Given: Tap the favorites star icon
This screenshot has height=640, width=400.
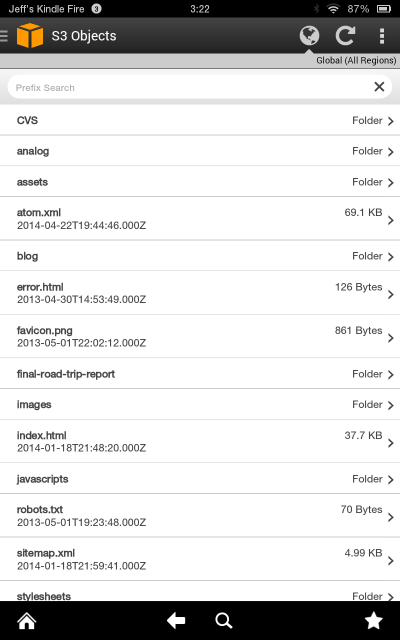Looking at the screenshot, I should pos(373,621).
